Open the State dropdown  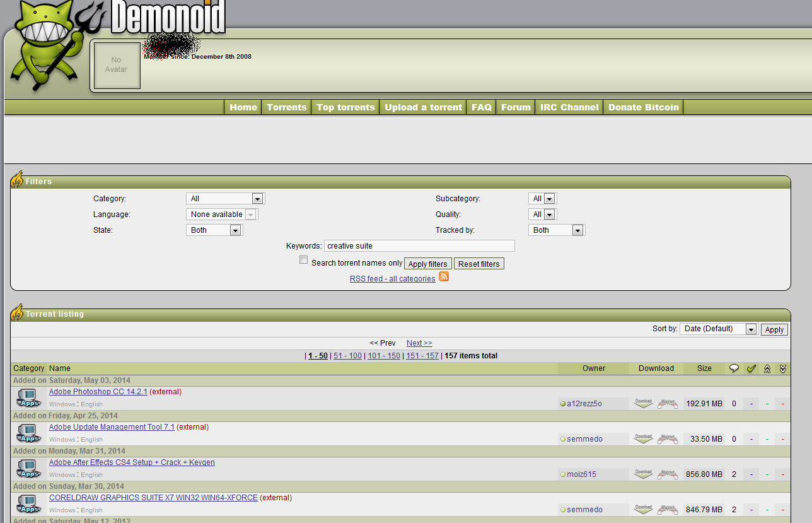(214, 230)
